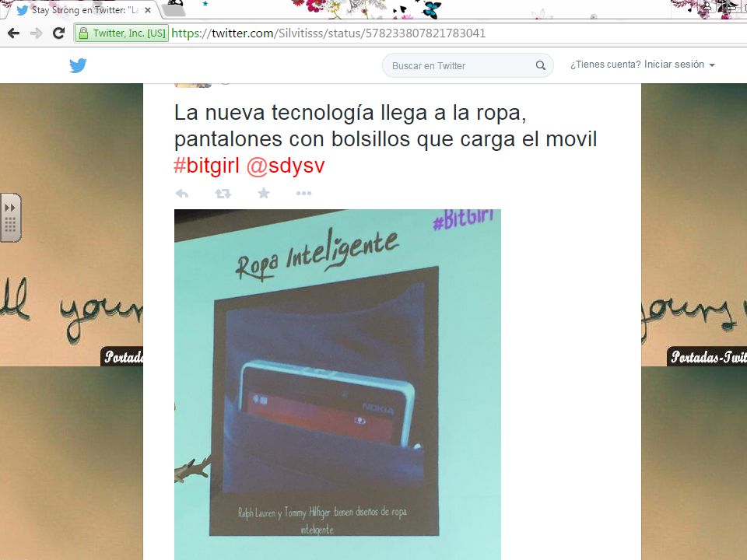Reply to the tweet with the arrow icon

[x=182, y=194]
